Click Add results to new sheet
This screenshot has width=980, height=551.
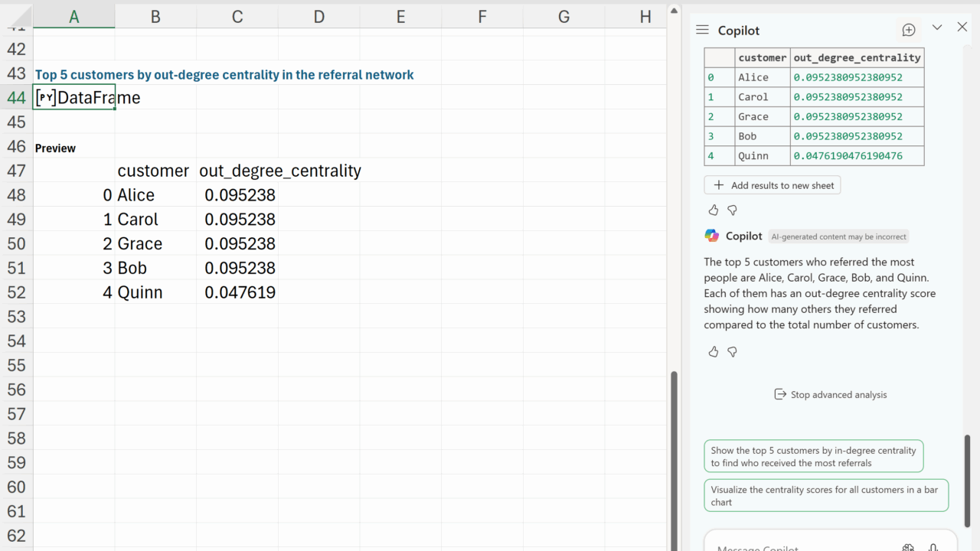click(x=773, y=185)
